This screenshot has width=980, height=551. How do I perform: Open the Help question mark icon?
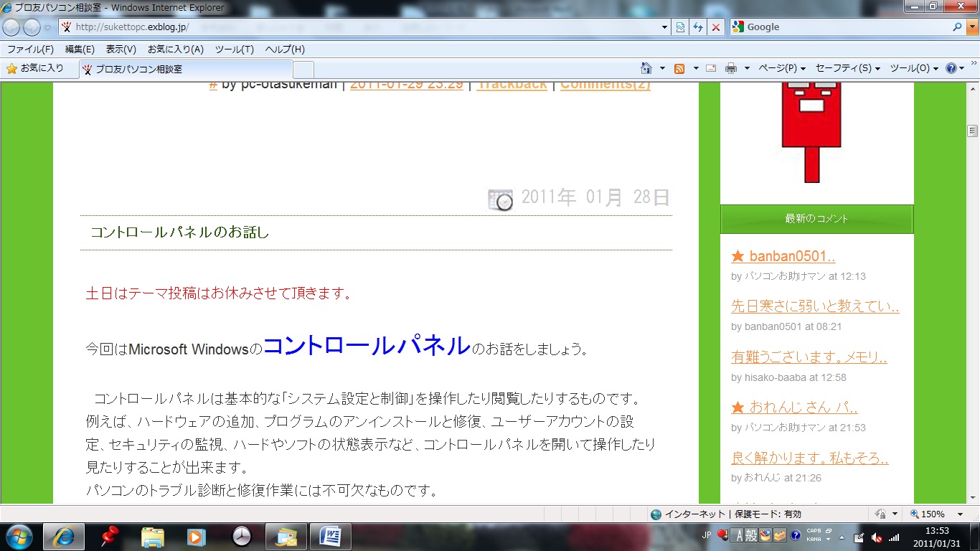[x=951, y=68]
